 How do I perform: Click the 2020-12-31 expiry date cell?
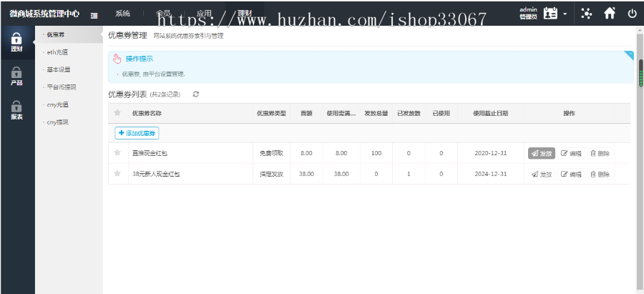click(x=491, y=153)
